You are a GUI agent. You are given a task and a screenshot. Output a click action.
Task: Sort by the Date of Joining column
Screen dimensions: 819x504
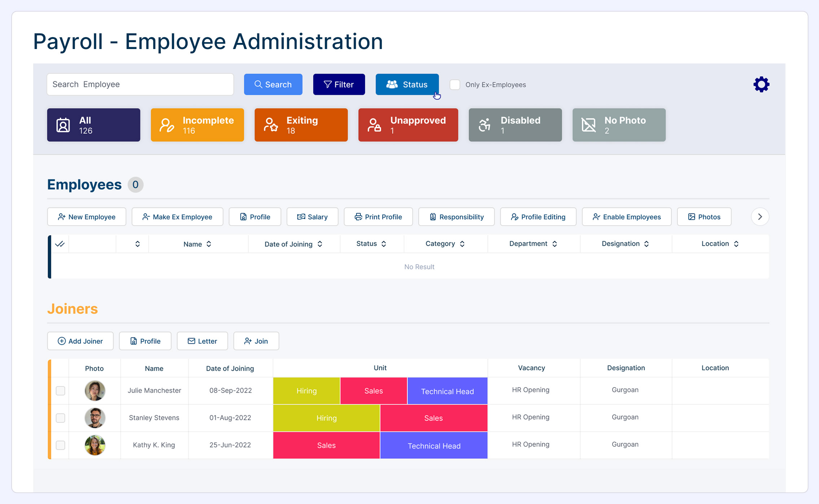[293, 244]
